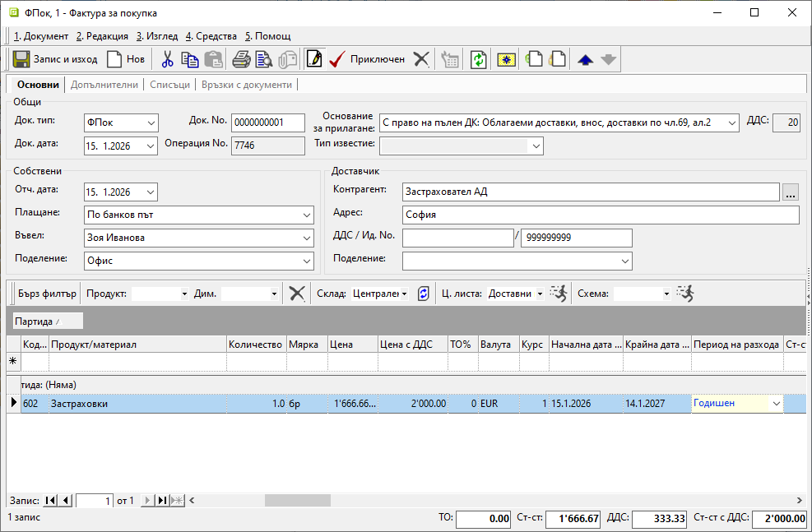
Task: Click the red X delete icon
Action: click(421, 59)
